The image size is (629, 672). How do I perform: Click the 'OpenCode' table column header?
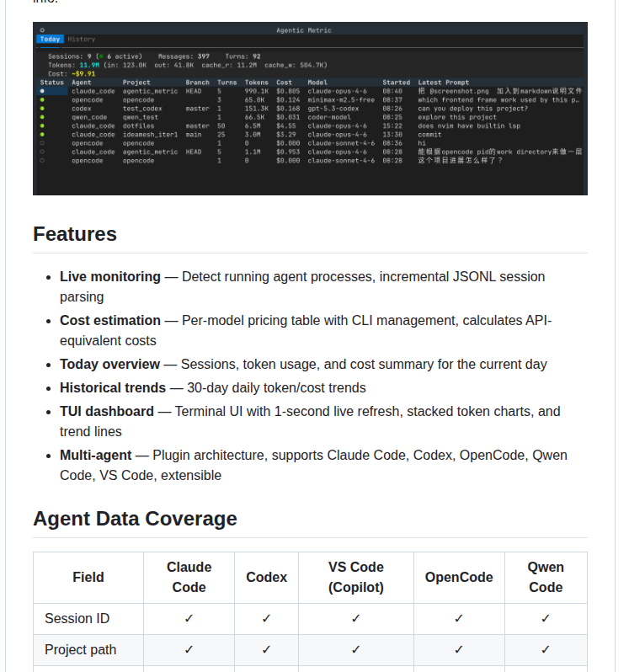click(459, 578)
